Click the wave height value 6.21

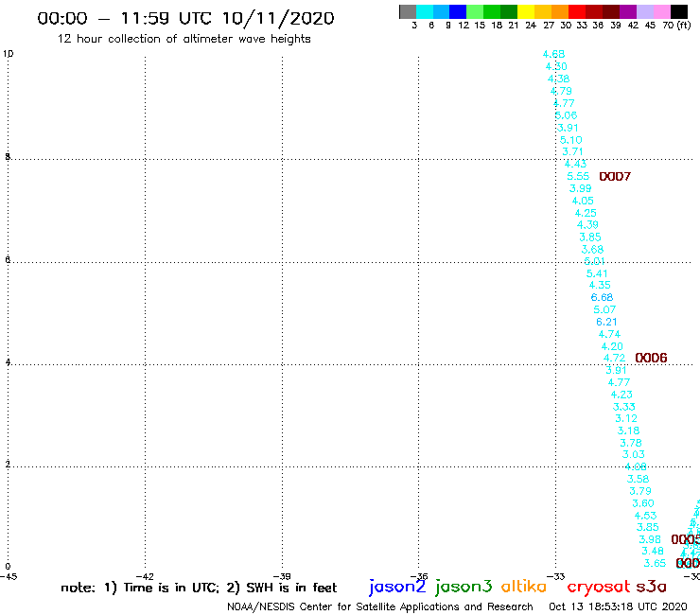click(606, 322)
